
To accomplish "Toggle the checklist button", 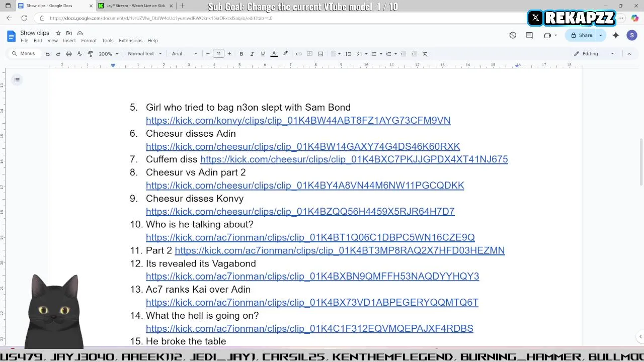I will (x=359, y=54).
